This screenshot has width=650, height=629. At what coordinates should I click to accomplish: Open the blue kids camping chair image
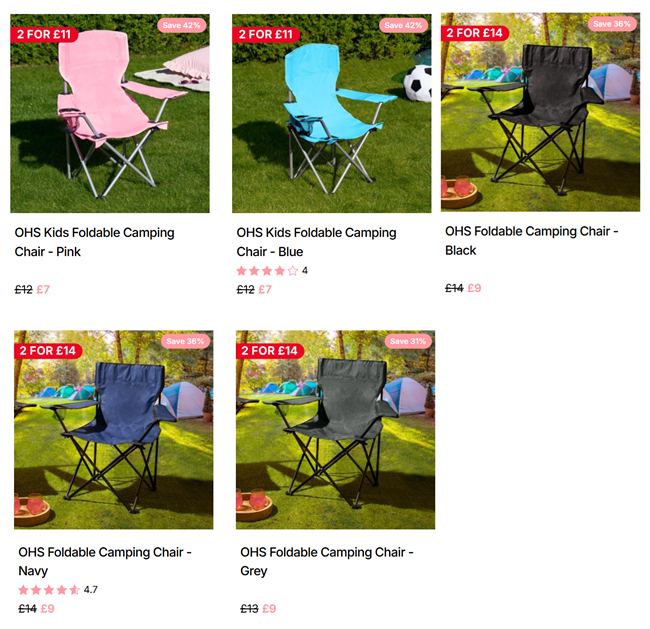(x=332, y=113)
